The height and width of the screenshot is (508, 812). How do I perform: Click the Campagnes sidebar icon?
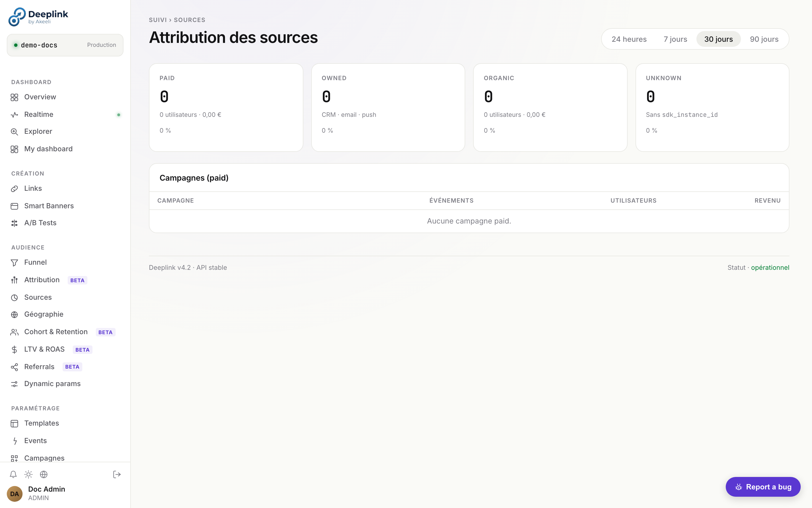[14, 458]
